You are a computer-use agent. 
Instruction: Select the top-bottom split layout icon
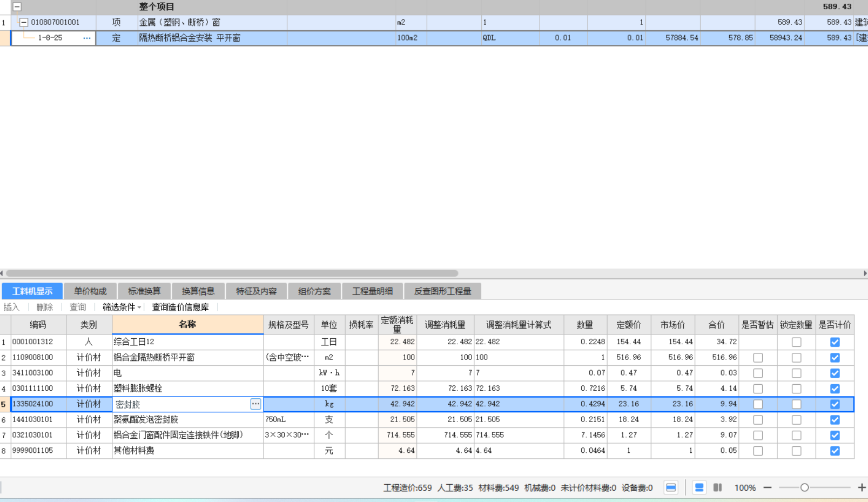(699, 487)
